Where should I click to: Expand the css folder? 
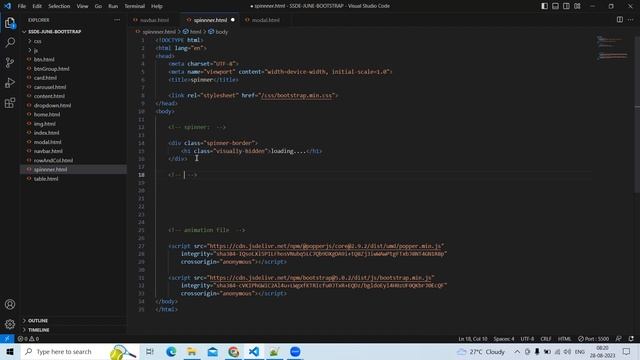click(x=30, y=41)
